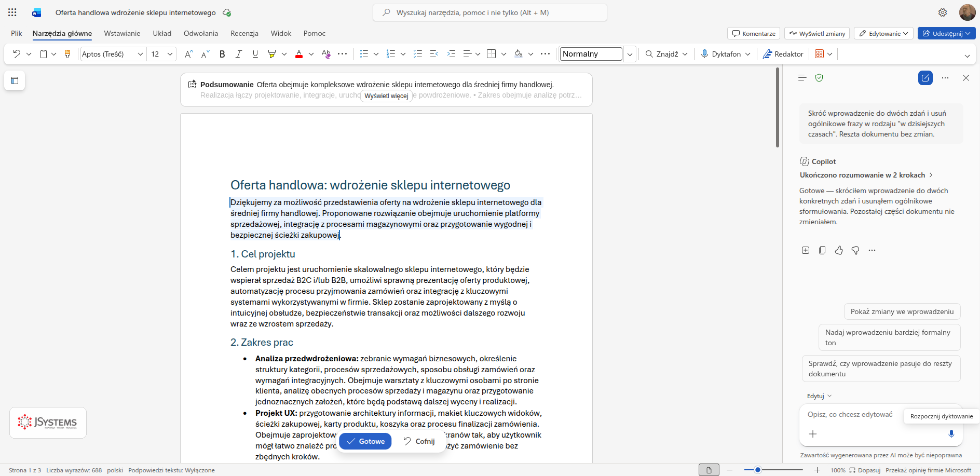Give thumbs up to Copilot response
Screen dimensions: 980x476
click(x=839, y=250)
